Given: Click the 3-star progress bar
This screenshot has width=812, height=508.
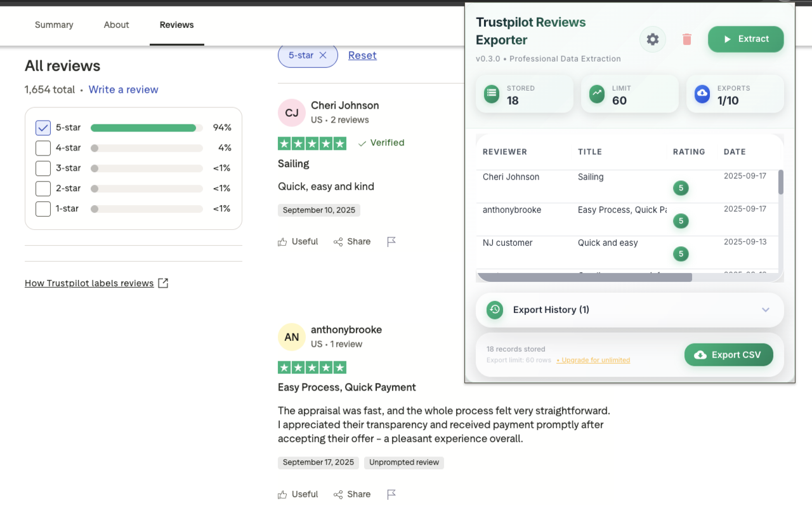Looking at the screenshot, I should click(147, 168).
